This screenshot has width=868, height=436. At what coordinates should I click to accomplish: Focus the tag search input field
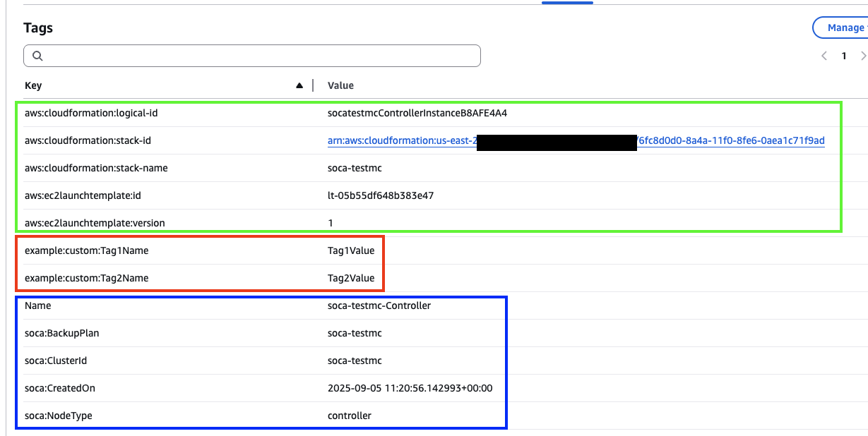tap(261, 56)
